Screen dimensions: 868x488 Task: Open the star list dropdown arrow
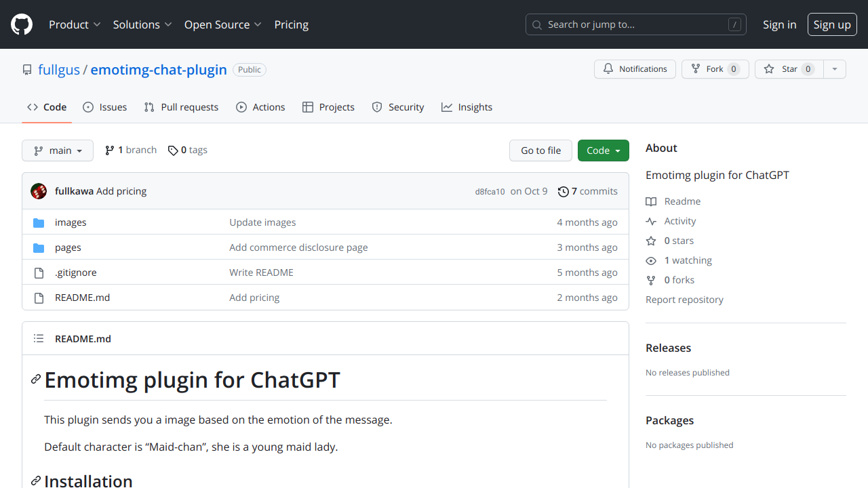(835, 69)
